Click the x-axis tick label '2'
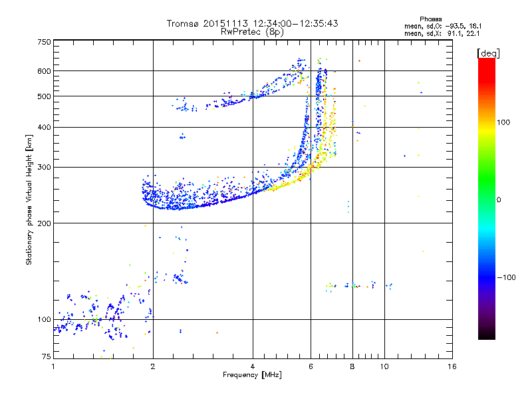 tap(153, 366)
